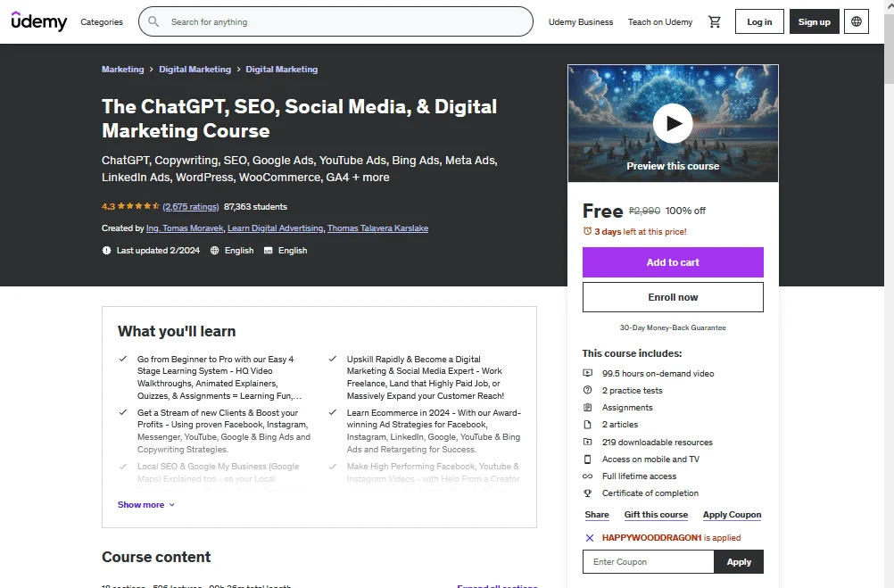Click Gift this course
Viewport: 894px width, 588px height.
pyautogui.click(x=657, y=515)
